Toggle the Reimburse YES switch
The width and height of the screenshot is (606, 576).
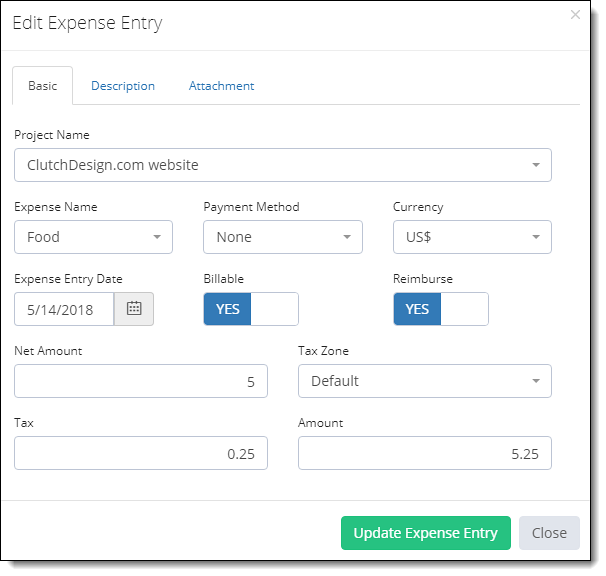(441, 309)
